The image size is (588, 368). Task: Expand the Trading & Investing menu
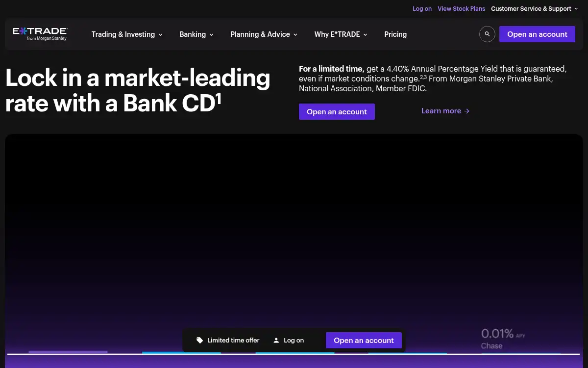(127, 34)
